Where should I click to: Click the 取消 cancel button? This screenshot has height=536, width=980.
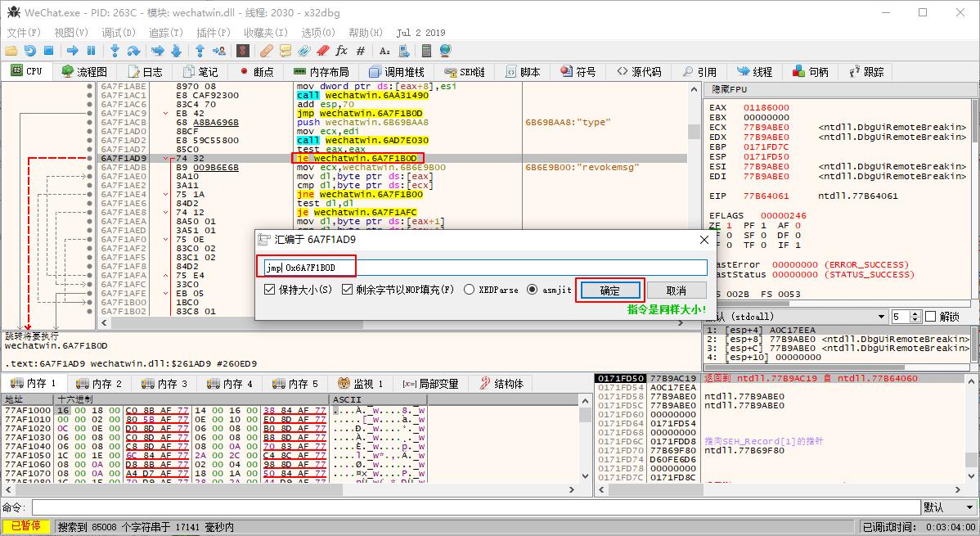676,291
